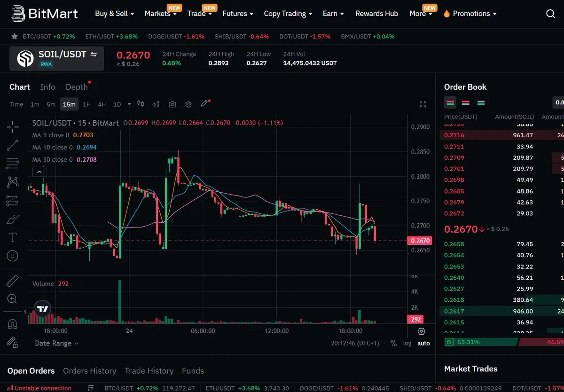Image resolution: width=564 pixels, height=392 pixels.
Task: Click the ETH/USDT ticker in top bar
Action: coord(111,36)
